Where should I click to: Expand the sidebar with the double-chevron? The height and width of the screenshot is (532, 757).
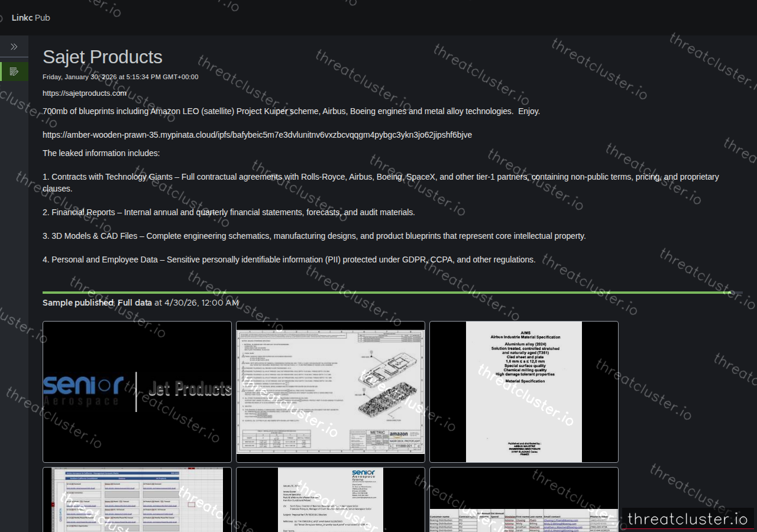point(14,47)
